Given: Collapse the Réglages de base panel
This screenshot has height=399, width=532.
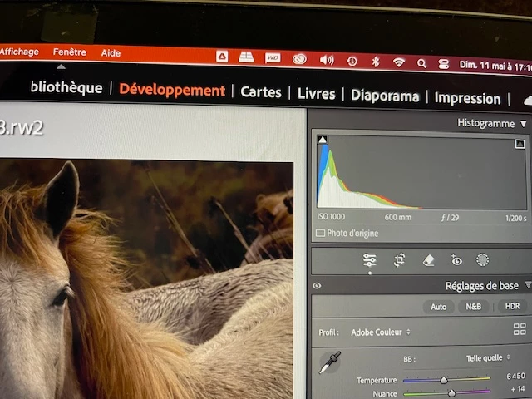Looking at the screenshot, I should point(528,285).
